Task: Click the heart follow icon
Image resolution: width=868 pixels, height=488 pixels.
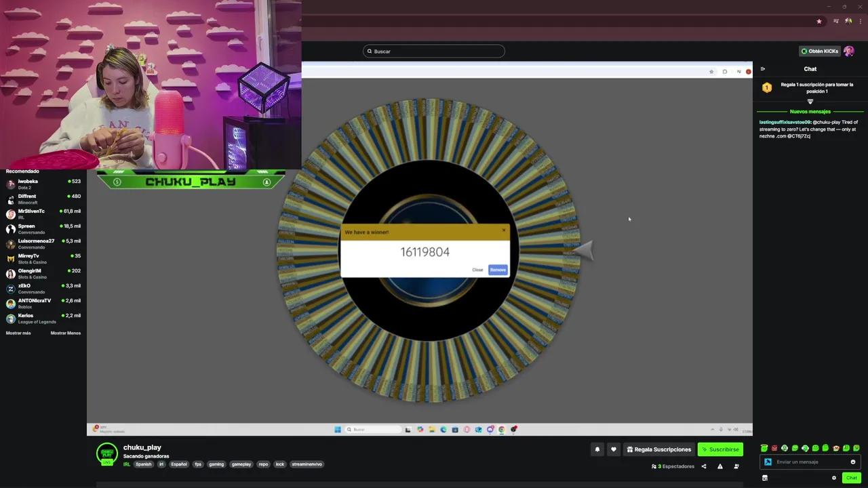Action: 614,449
